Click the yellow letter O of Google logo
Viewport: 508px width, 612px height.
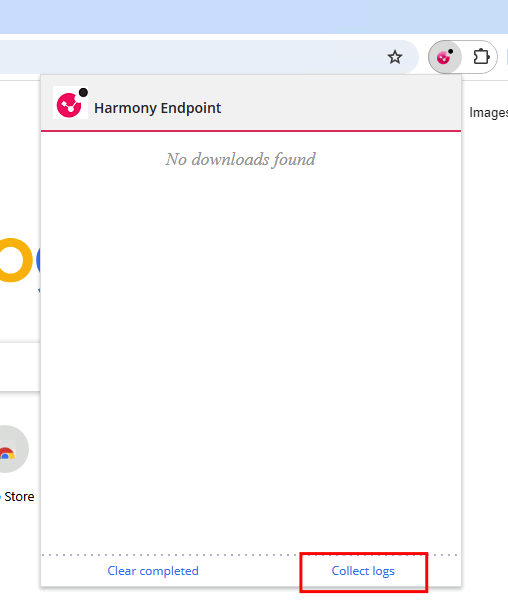14,260
